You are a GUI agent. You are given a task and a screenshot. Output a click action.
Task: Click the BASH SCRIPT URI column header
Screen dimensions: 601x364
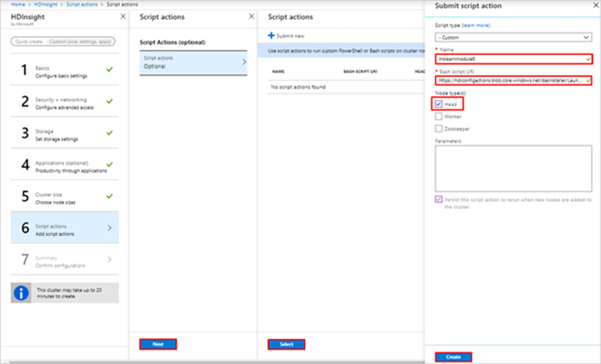[360, 72]
